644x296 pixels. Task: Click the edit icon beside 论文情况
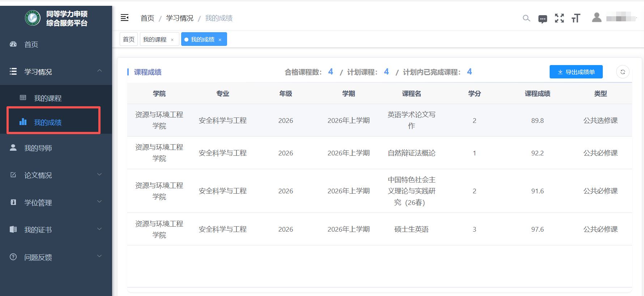[13, 175]
